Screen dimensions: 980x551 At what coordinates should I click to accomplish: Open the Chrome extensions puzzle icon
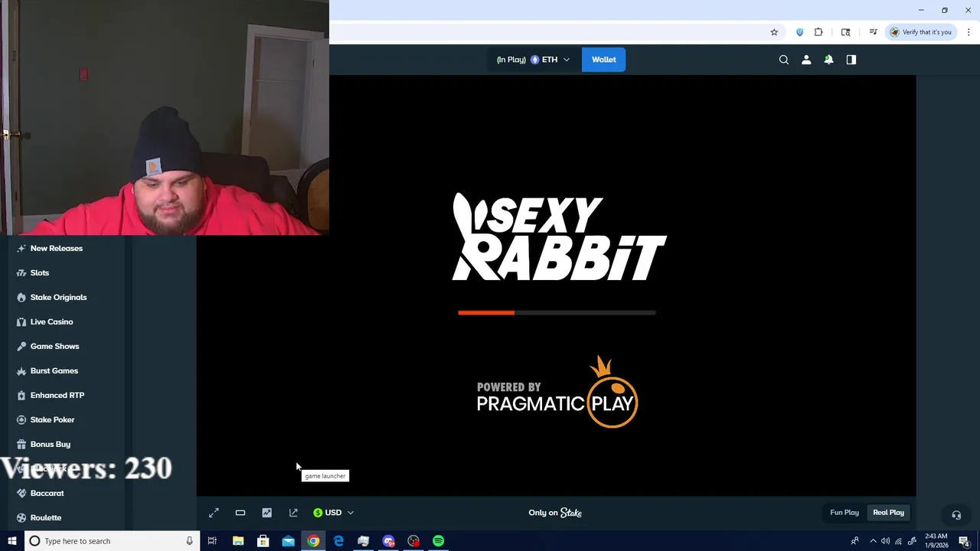[818, 32]
